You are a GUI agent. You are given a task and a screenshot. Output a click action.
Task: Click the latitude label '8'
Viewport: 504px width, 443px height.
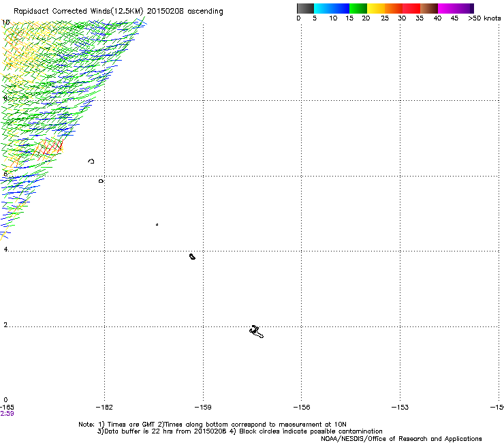pyautogui.click(x=5, y=98)
